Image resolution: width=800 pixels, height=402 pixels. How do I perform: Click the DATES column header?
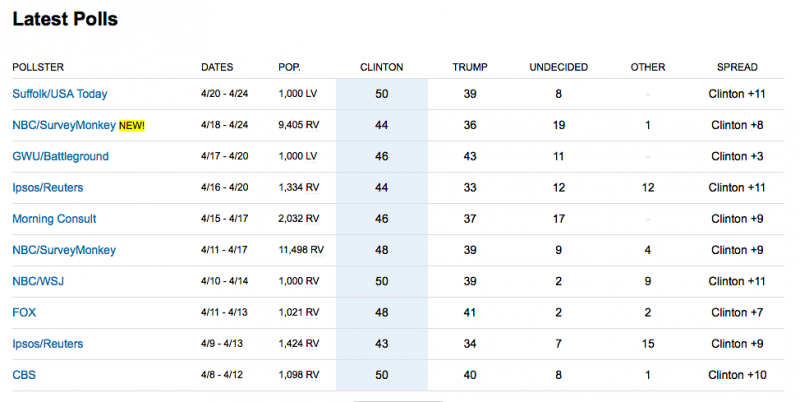pyautogui.click(x=217, y=67)
